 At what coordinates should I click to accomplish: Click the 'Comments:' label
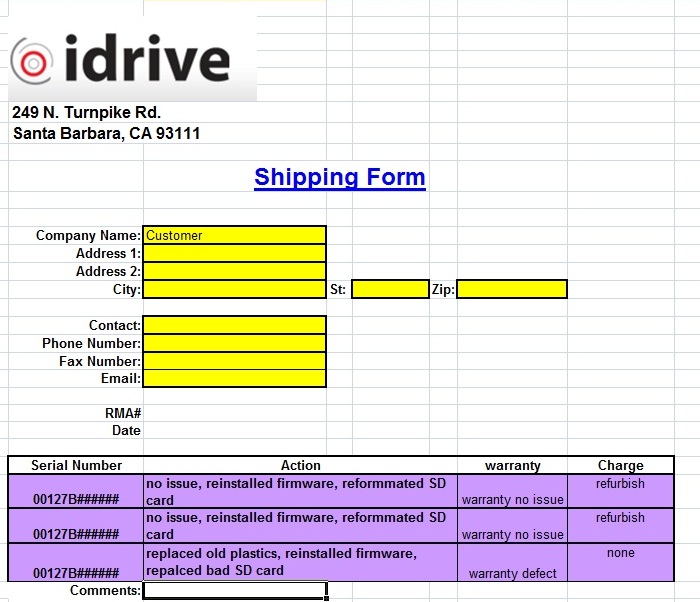click(105, 590)
